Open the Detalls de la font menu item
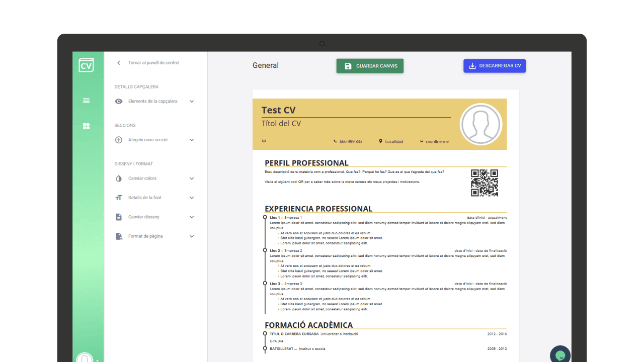Viewport: 644px width, 362px height. [x=145, y=198]
